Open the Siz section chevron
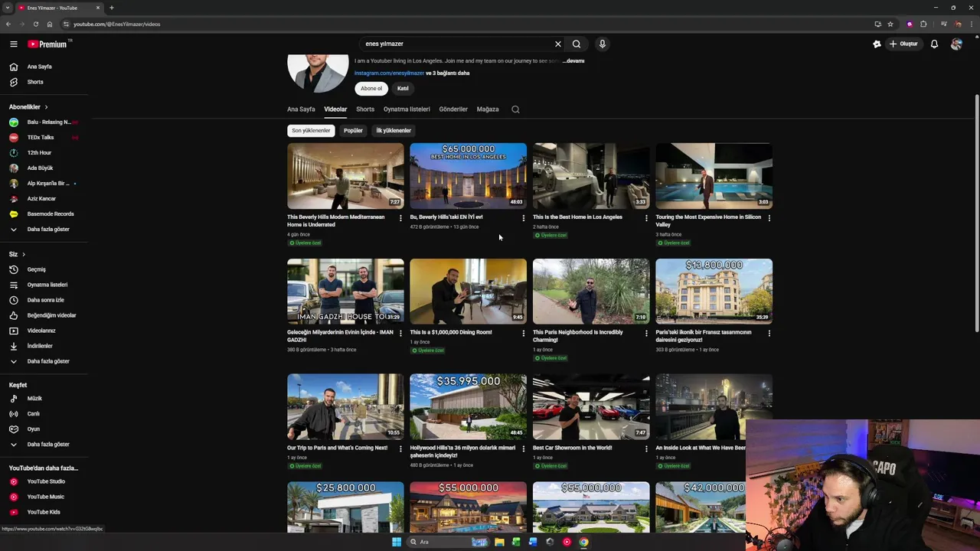Viewport: 980px width, 551px height. [x=24, y=254]
